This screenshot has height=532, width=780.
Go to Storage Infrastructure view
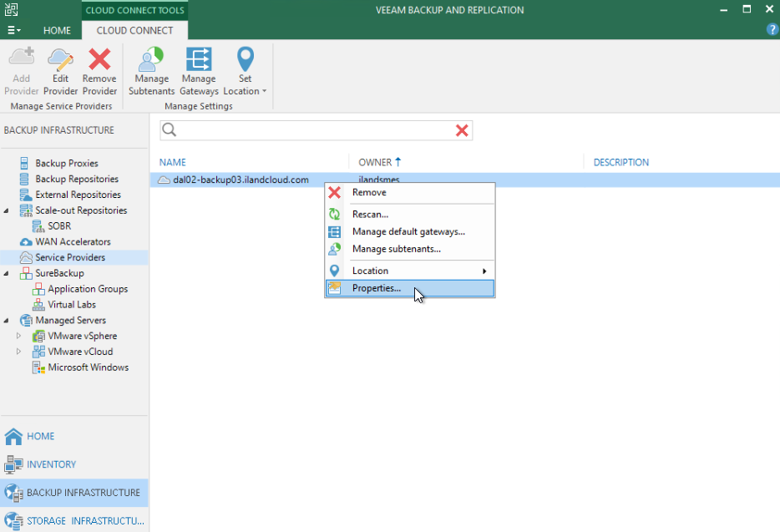click(x=84, y=520)
